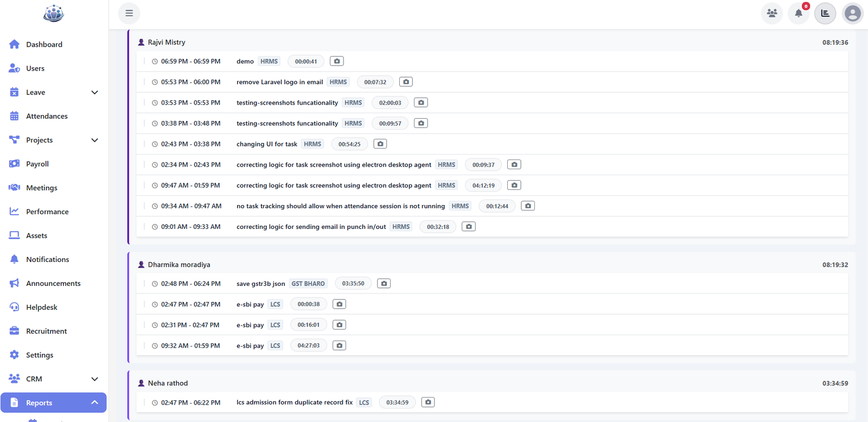The width and height of the screenshot is (868, 422).
Task: Open camera icon for changing UI for task
Action: pyautogui.click(x=380, y=144)
